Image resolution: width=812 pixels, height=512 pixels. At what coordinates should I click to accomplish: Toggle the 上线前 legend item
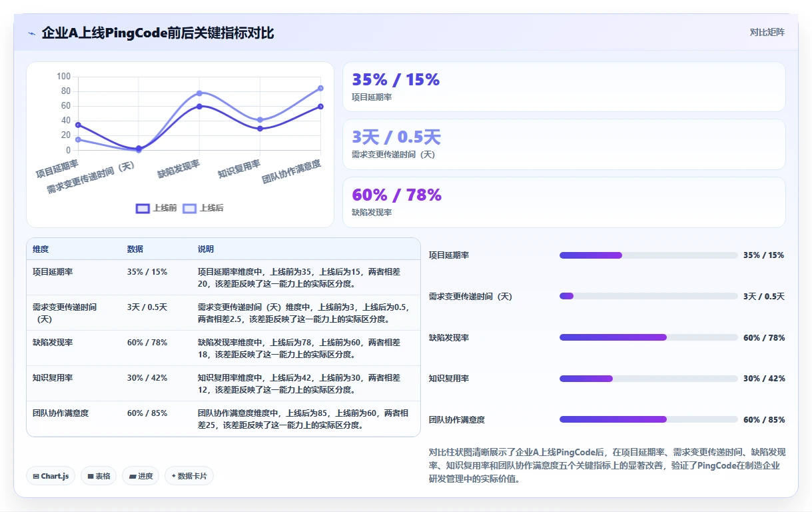[x=157, y=208]
